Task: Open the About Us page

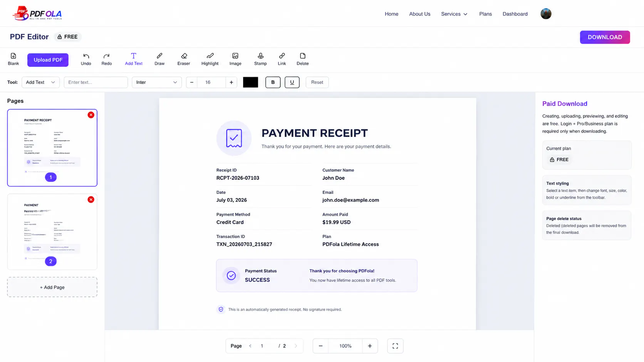Action: (419, 14)
